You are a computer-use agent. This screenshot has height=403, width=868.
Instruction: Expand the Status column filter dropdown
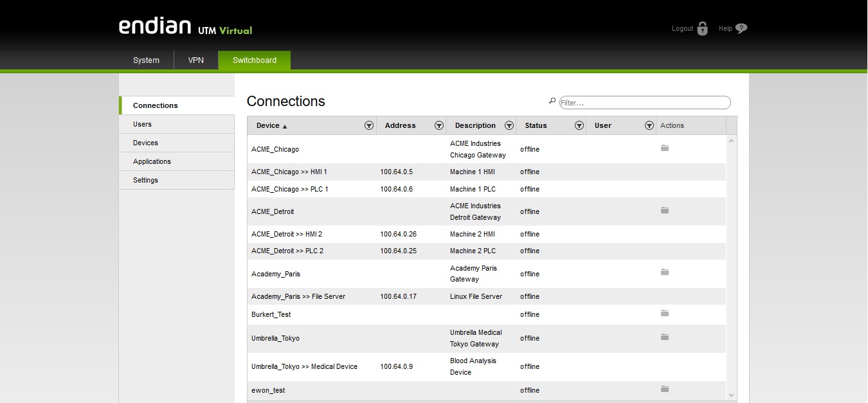pos(579,126)
